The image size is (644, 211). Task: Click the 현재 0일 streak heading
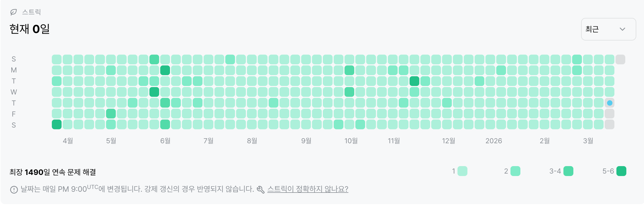(x=30, y=29)
